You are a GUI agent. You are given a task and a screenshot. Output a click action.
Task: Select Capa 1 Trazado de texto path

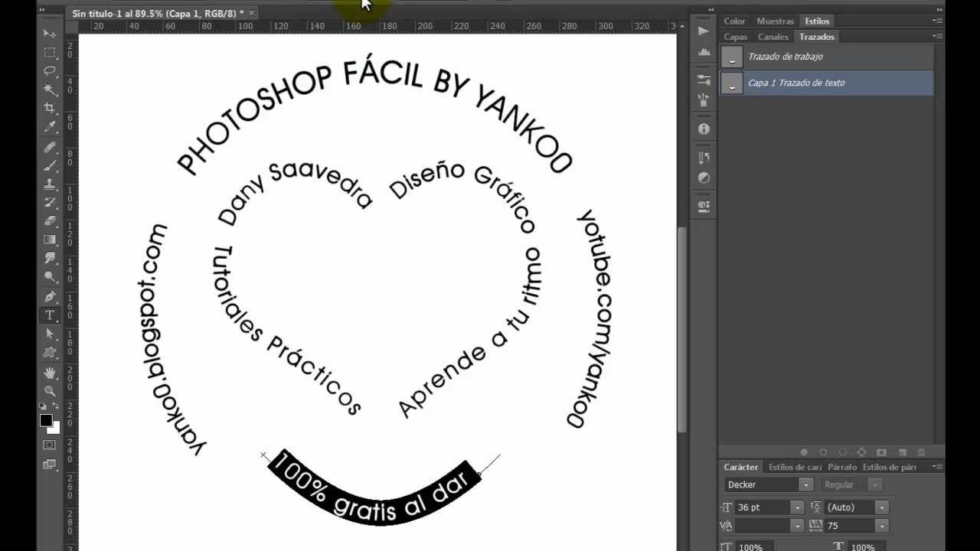pyautogui.click(x=826, y=83)
